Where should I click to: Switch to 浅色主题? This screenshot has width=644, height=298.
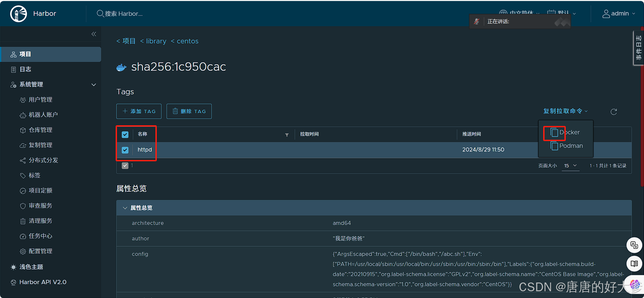31,267
